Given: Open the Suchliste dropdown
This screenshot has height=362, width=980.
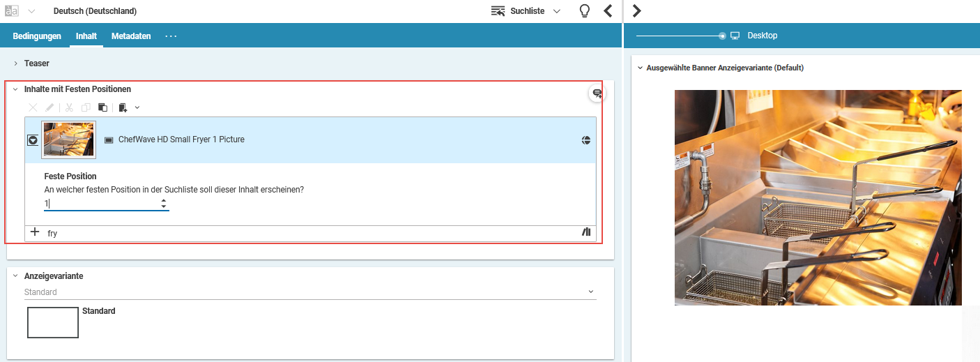Looking at the screenshot, I should 526,11.
